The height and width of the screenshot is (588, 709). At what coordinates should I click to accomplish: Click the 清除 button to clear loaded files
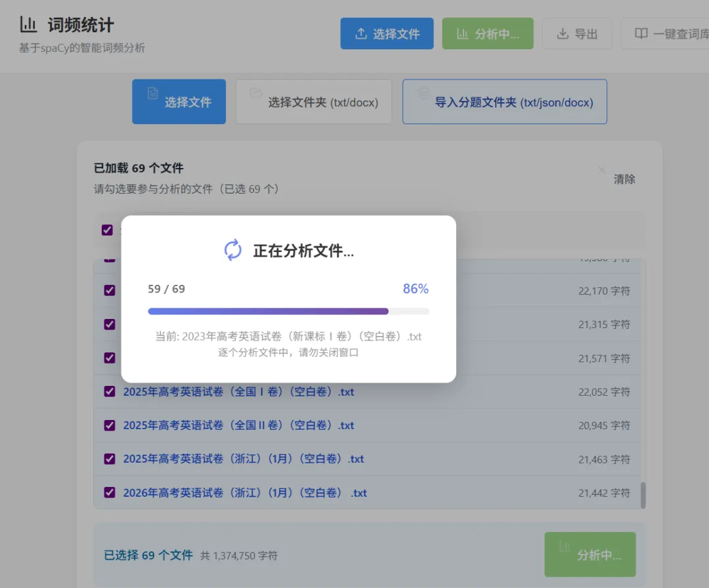click(624, 178)
